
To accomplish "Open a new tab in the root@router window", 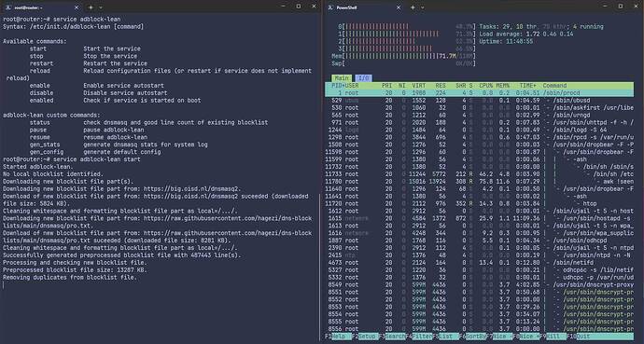I will point(91,7).
